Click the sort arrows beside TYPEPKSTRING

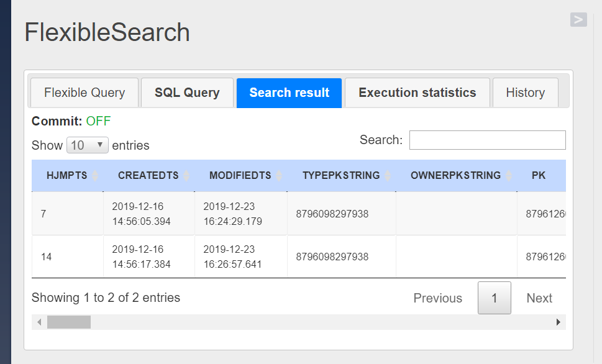(x=388, y=176)
